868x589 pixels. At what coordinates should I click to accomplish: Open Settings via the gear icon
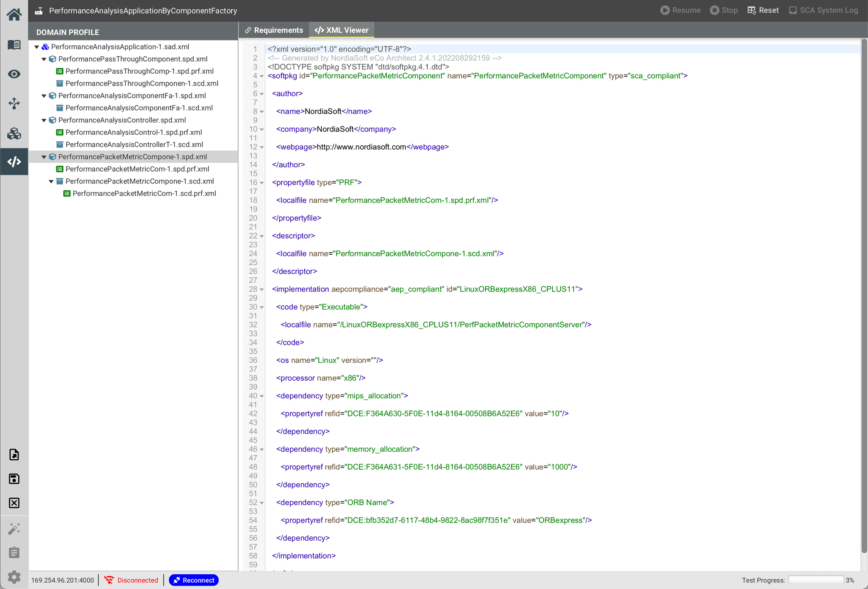(x=14, y=577)
